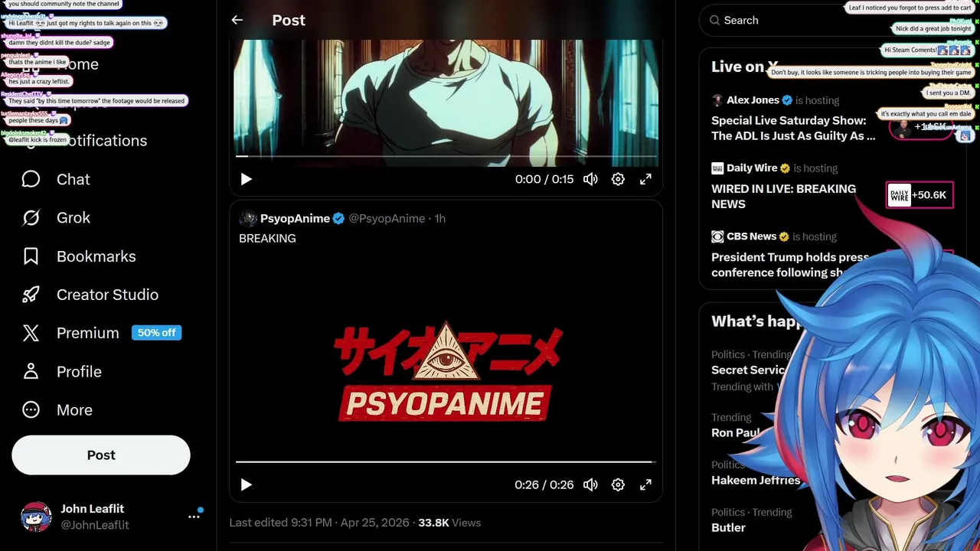Click the Daily Wire logo avatar
980x551 pixels.
717,168
